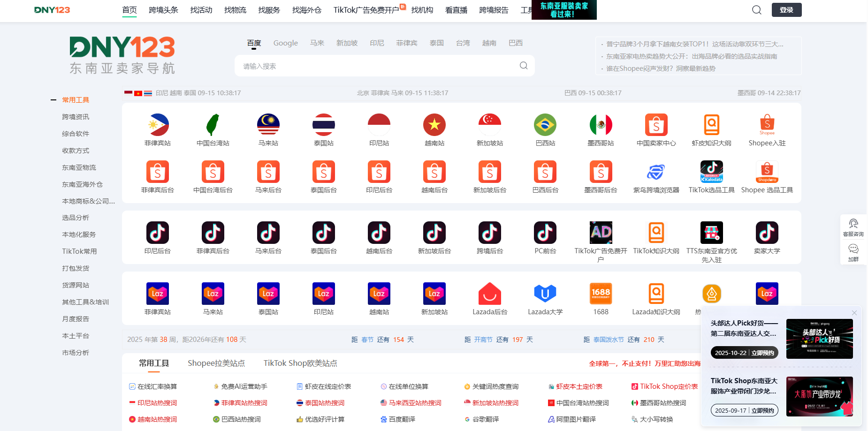The width and height of the screenshot is (868, 431).
Task: Select the 越南 search tab
Action: [489, 43]
